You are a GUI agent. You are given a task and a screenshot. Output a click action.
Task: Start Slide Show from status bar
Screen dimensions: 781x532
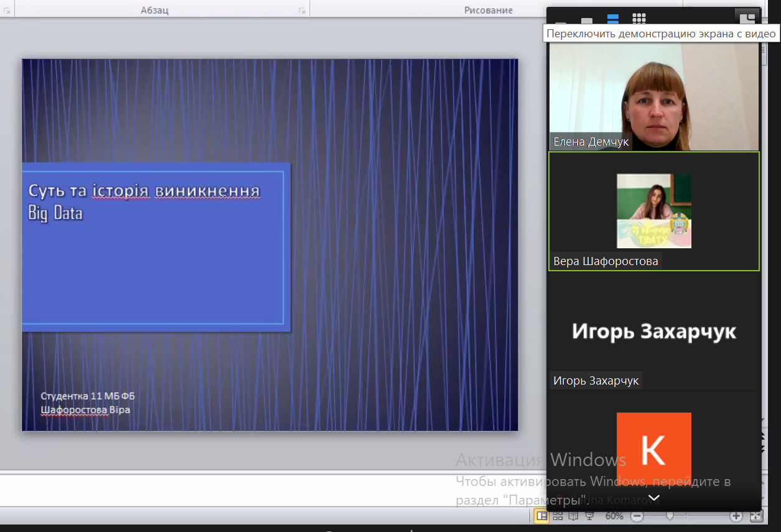click(589, 516)
